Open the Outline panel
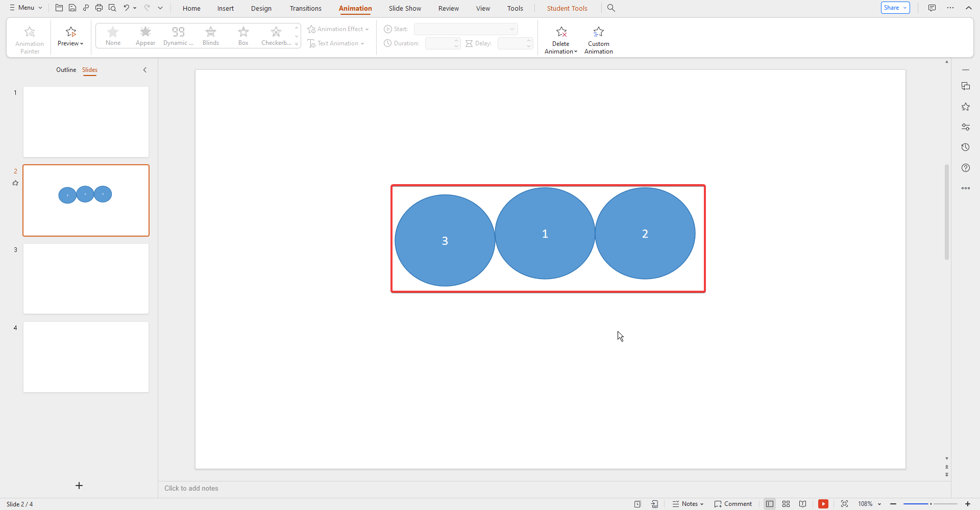The height and width of the screenshot is (510, 980). tap(66, 70)
